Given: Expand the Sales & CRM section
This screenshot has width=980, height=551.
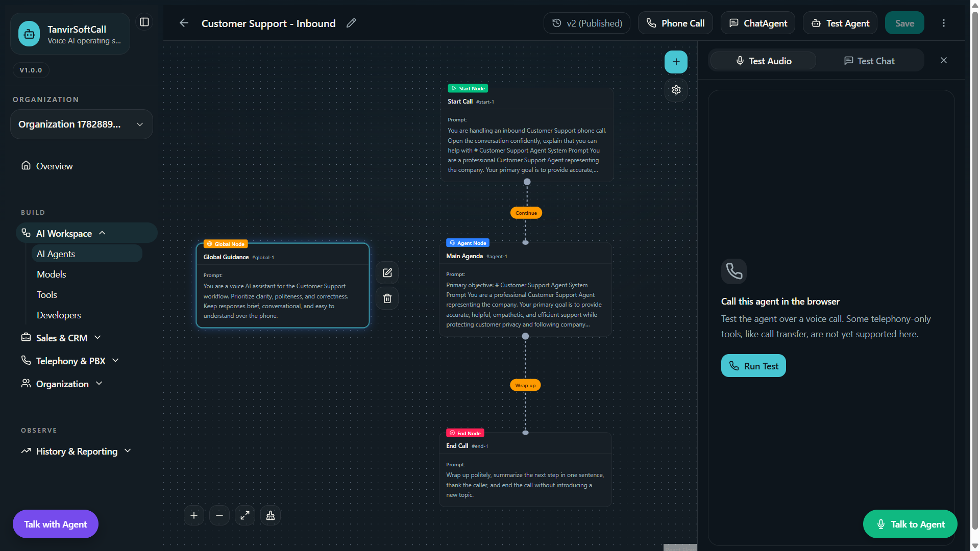Looking at the screenshot, I should (x=61, y=338).
